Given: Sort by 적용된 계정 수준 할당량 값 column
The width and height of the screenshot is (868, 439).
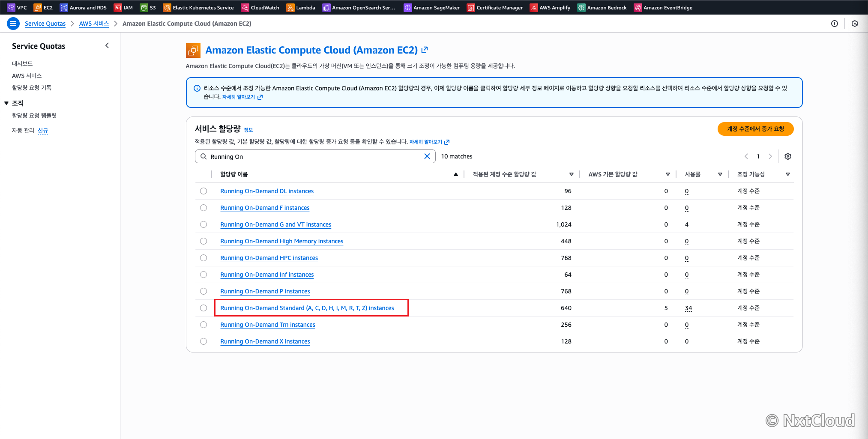Looking at the screenshot, I should (571, 174).
